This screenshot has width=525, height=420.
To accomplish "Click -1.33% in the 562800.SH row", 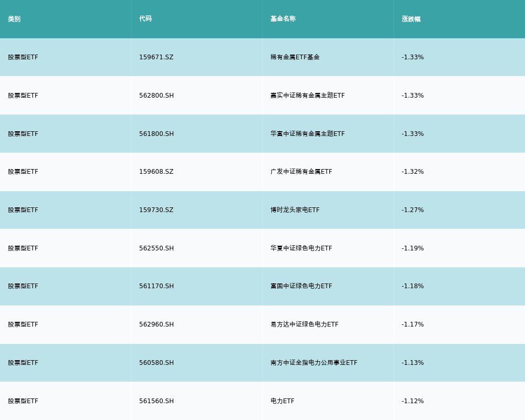I will tap(413, 96).
